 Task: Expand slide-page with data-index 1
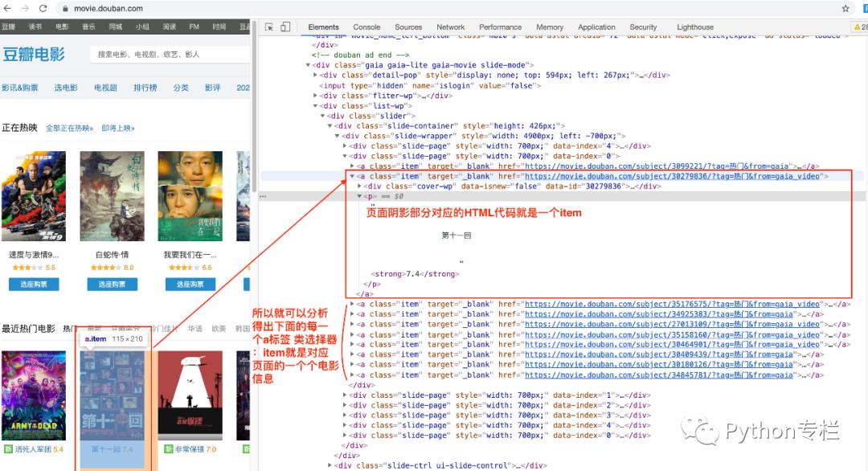[345, 395]
